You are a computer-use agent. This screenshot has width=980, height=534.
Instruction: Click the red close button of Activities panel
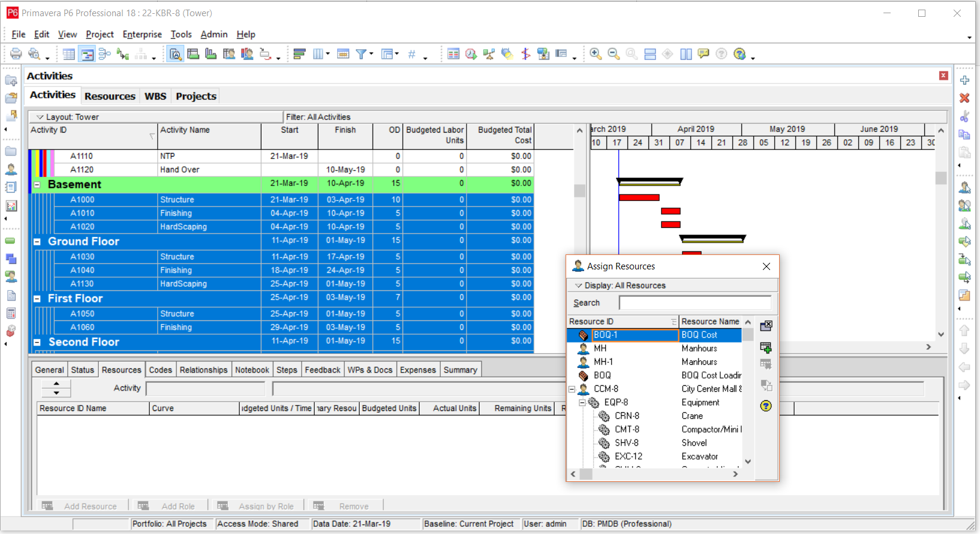(x=943, y=76)
